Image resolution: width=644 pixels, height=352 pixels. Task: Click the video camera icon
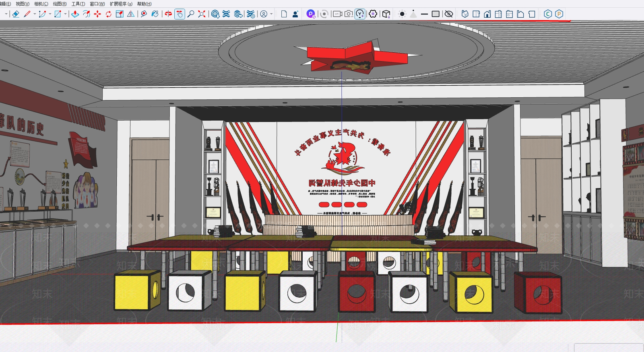pos(337,14)
